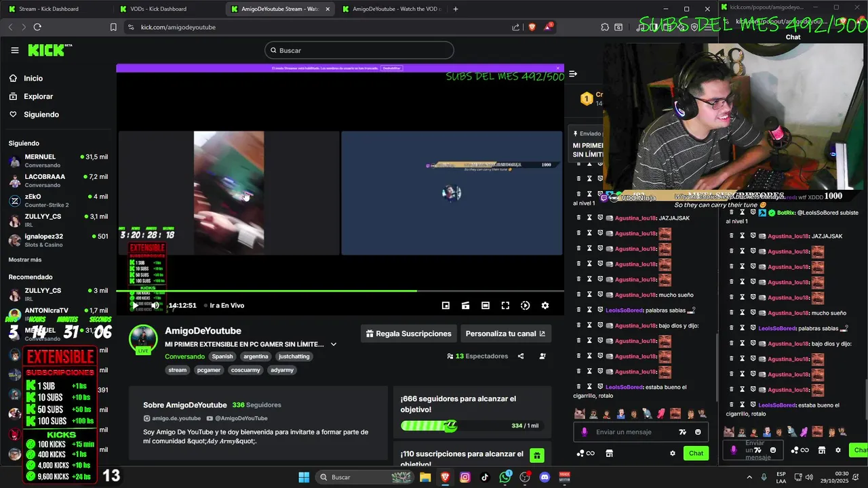Viewport: 868px width, 488px height.
Task: Select the Spanish tag
Action: pyautogui.click(x=222, y=357)
